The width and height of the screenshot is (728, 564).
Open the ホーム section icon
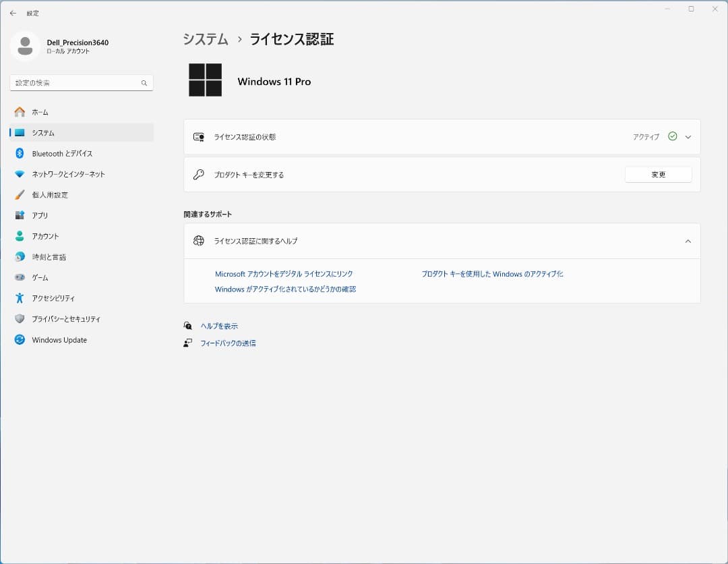(x=20, y=112)
